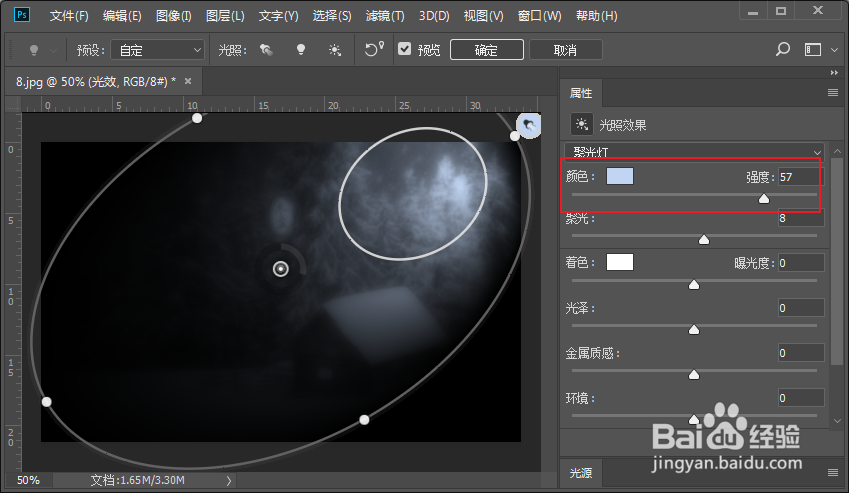Screen dimensions: 849x493
Task: Click the Properties panel scroll up arrow
Action: [x=837, y=151]
